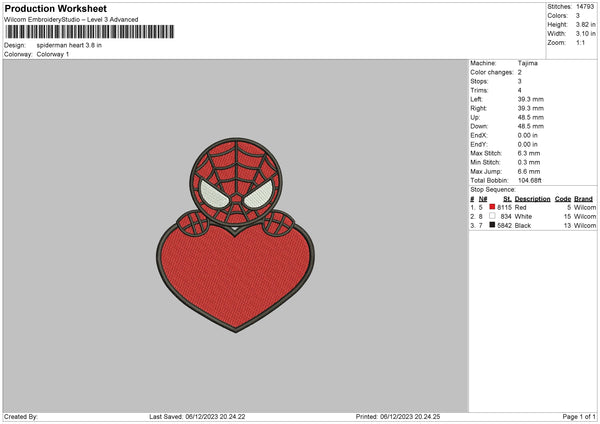The width and height of the screenshot is (600, 424).
Task: Click the EndX value 0.00 in
Action: click(x=528, y=135)
